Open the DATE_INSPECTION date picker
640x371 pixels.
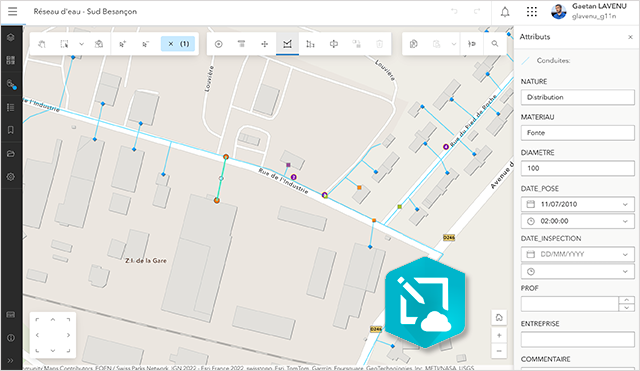[x=578, y=254]
